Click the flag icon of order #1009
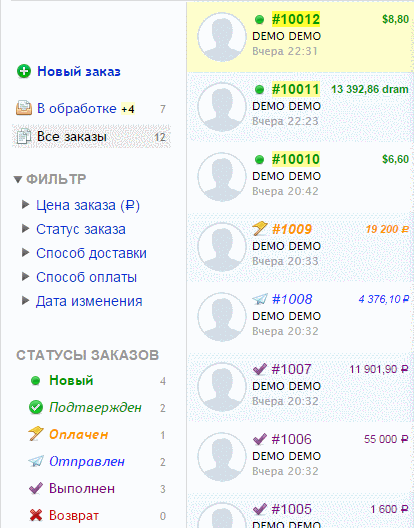The height and width of the screenshot is (528, 414). click(260, 229)
